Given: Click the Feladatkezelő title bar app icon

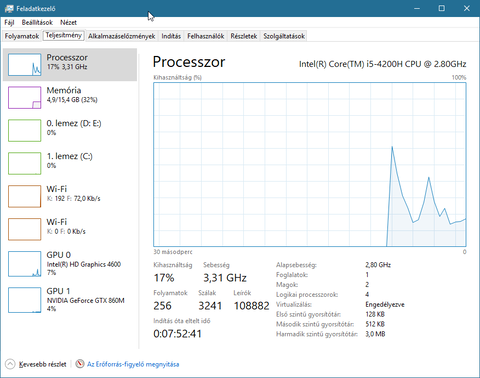Looking at the screenshot, I should point(9,9).
